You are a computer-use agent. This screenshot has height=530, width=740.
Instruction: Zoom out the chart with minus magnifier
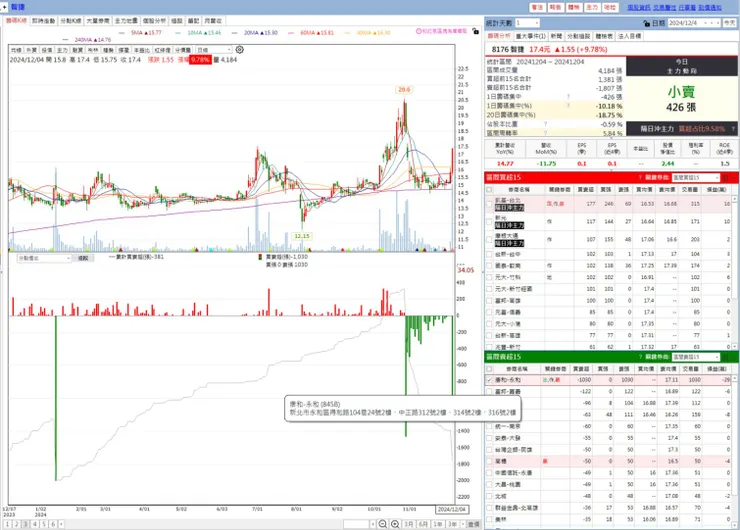[383, 524]
